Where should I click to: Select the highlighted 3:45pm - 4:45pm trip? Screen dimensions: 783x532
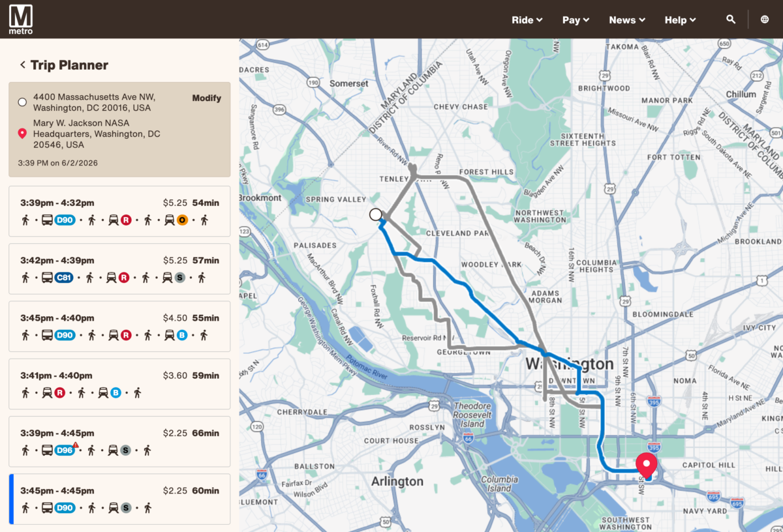click(x=119, y=499)
